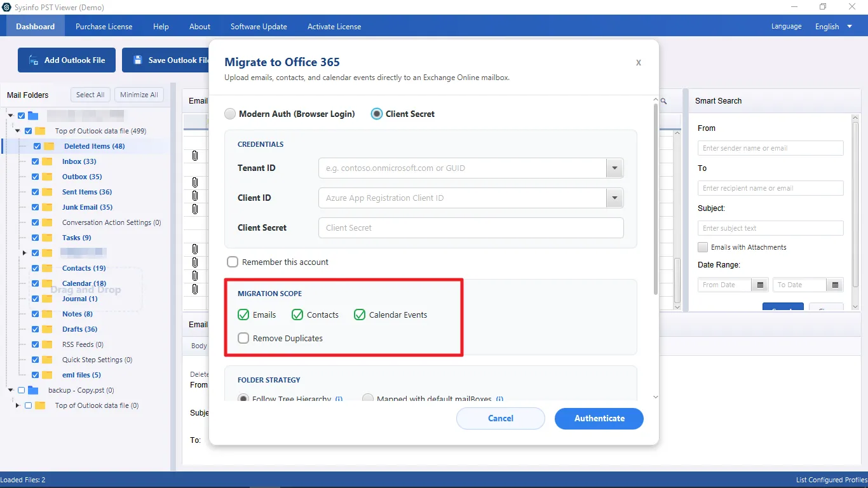
Task: Click the backup - Copy.pst blue folder icon
Action: pos(33,390)
